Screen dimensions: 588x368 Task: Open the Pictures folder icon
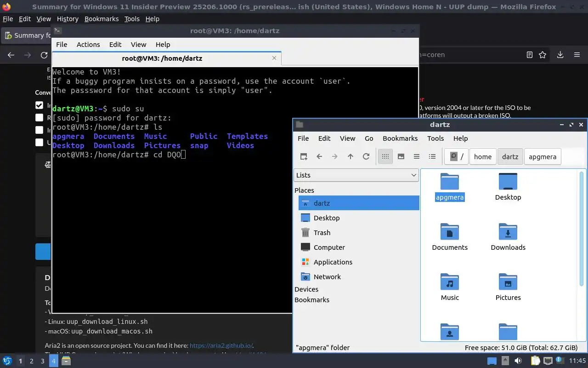pyautogui.click(x=508, y=282)
